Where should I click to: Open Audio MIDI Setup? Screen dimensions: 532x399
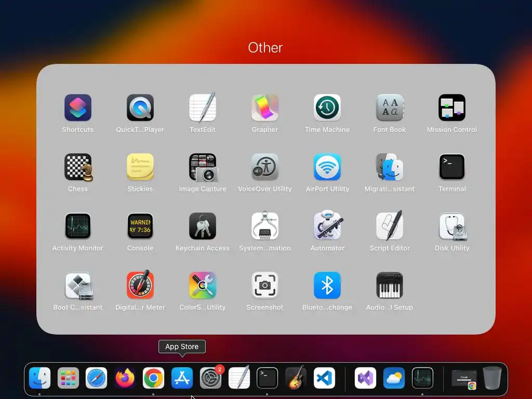pyautogui.click(x=390, y=286)
